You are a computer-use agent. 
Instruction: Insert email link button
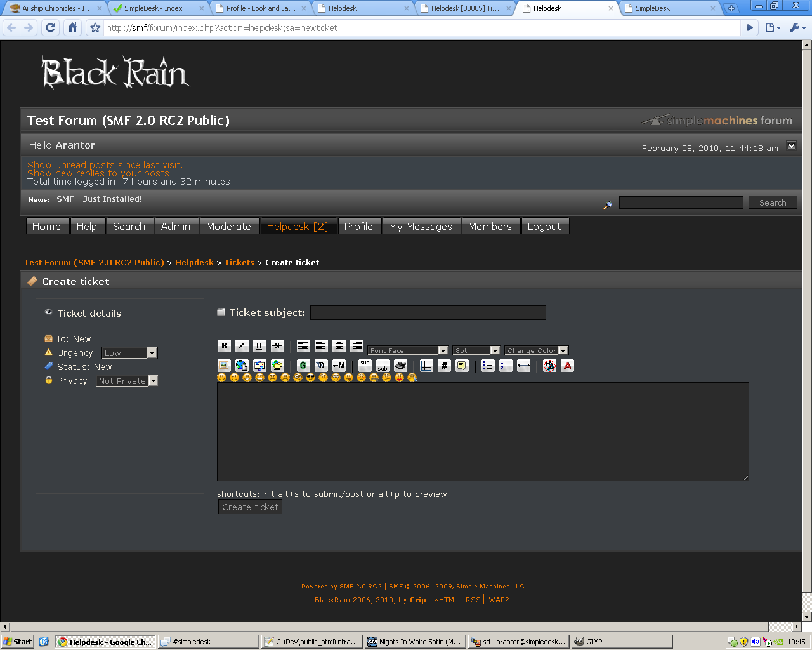259,366
